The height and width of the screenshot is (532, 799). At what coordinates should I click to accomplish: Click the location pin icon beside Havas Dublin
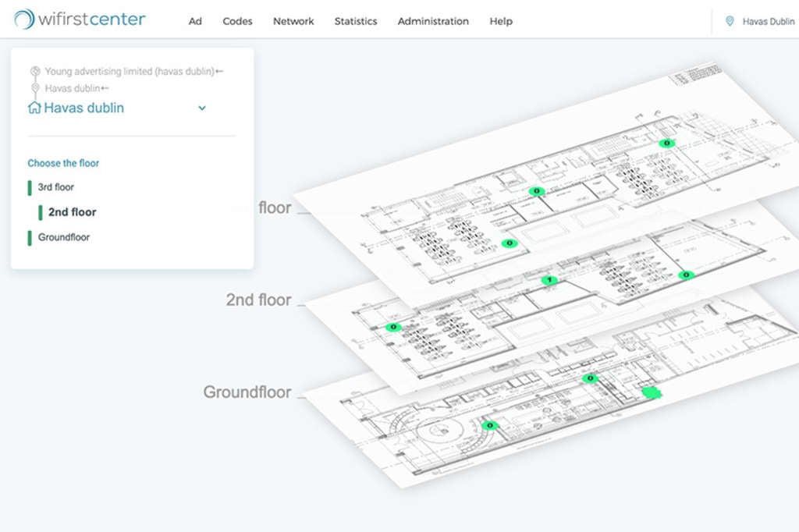coord(730,22)
